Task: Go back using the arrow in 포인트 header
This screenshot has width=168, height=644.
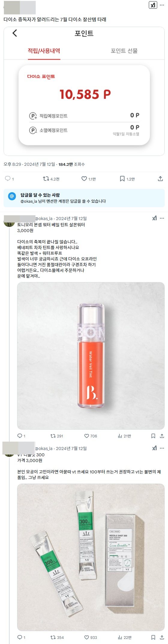Action: [15, 33]
